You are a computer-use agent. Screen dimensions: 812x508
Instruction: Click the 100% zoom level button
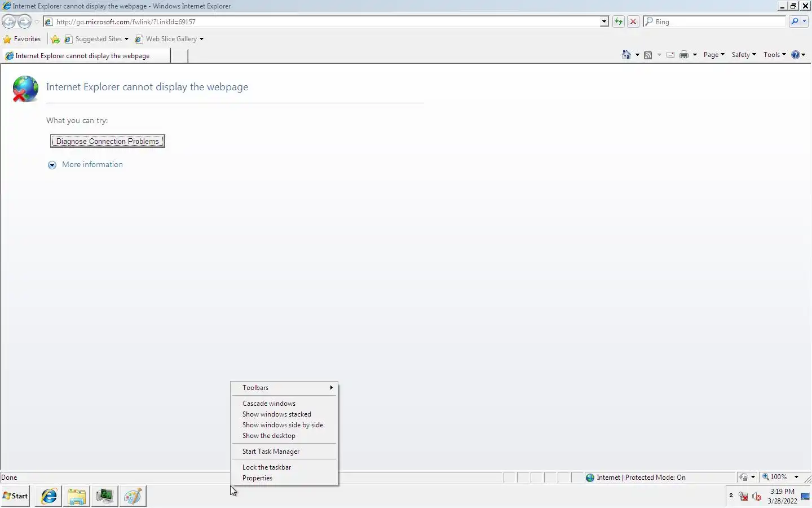coord(775,478)
